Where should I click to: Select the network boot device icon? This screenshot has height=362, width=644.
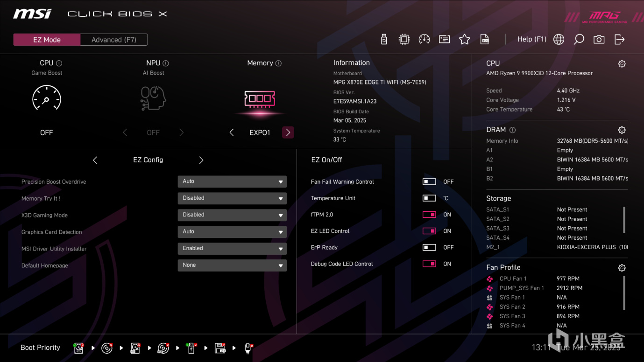click(248, 348)
